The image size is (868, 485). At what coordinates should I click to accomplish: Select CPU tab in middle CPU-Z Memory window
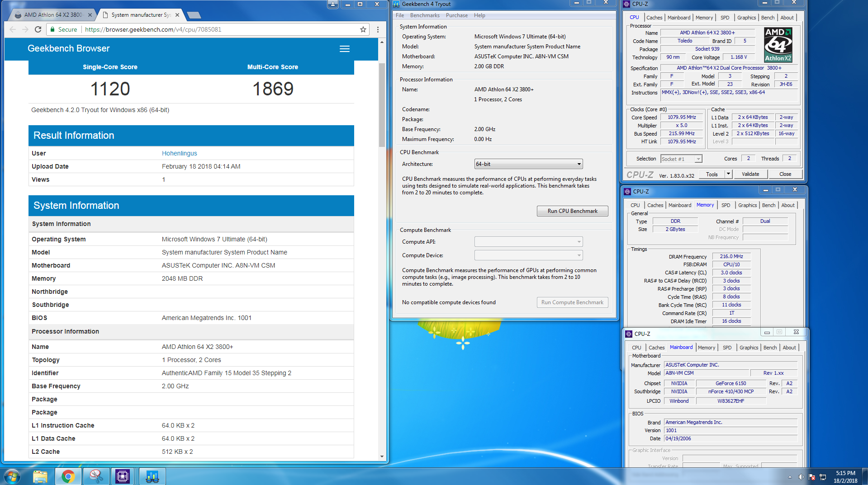pyautogui.click(x=635, y=205)
